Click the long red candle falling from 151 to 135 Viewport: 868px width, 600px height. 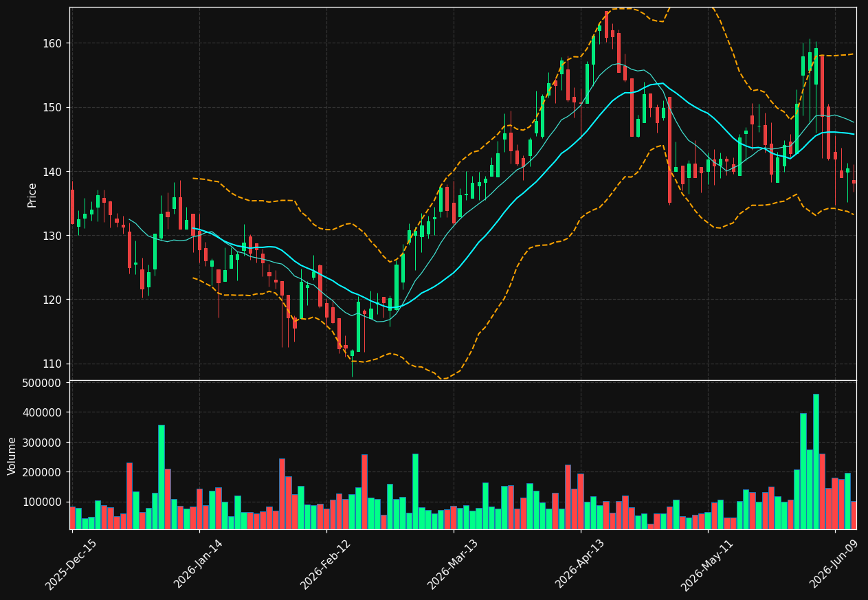669,150
